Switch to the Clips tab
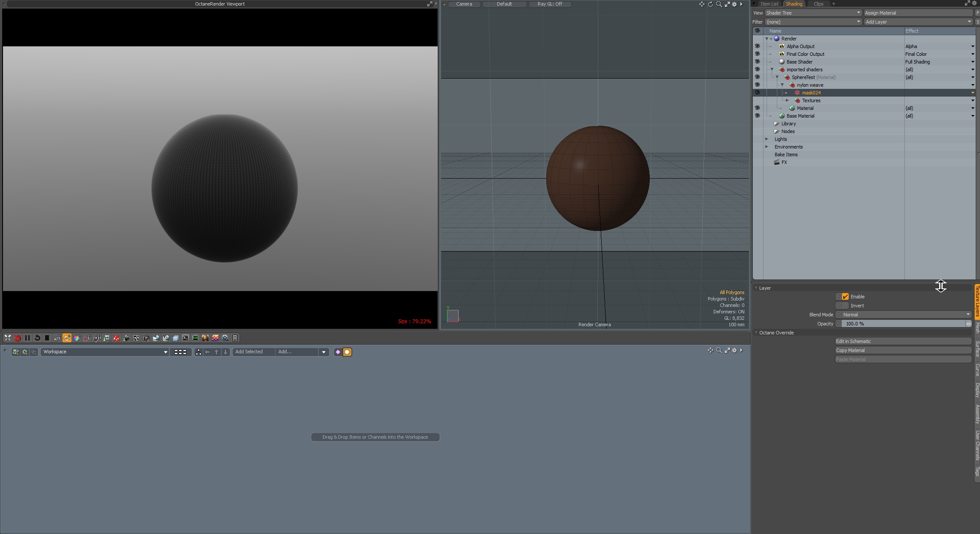Screen dimensions: 980x534 pos(819,4)
